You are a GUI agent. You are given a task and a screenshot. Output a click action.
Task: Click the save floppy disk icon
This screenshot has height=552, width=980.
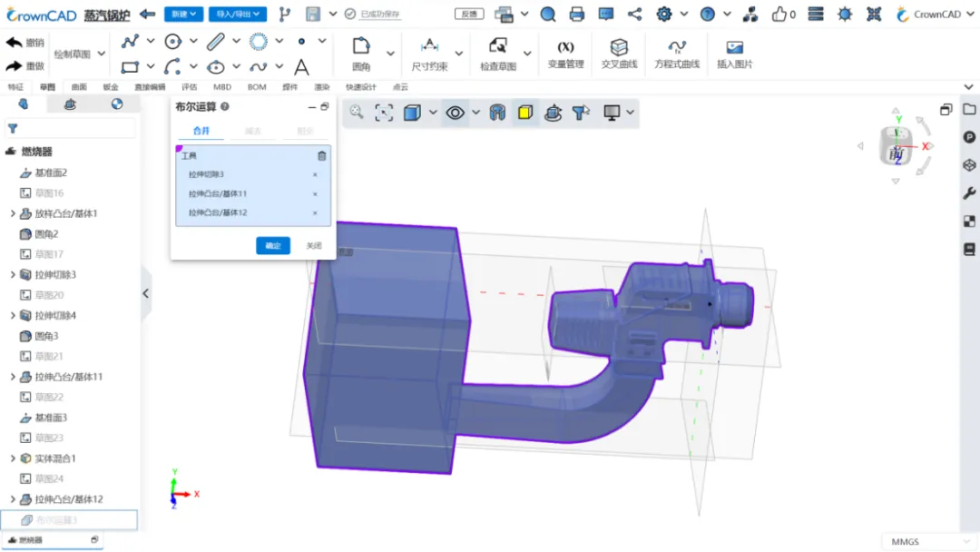[312, 14]
